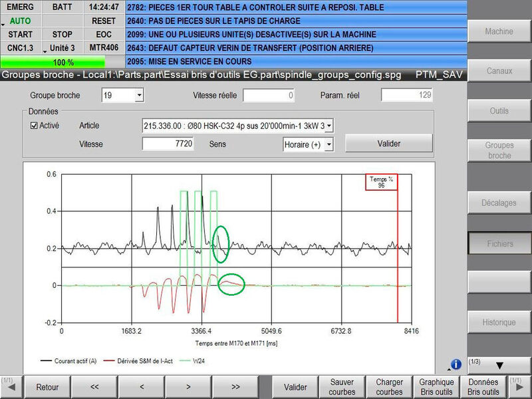
Task: Select the Fichiers side menu
Action: click(x=499, y=243)
